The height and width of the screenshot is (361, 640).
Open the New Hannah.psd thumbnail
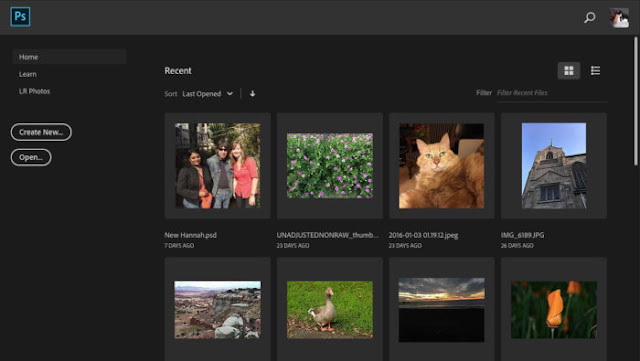pos(218,165)
